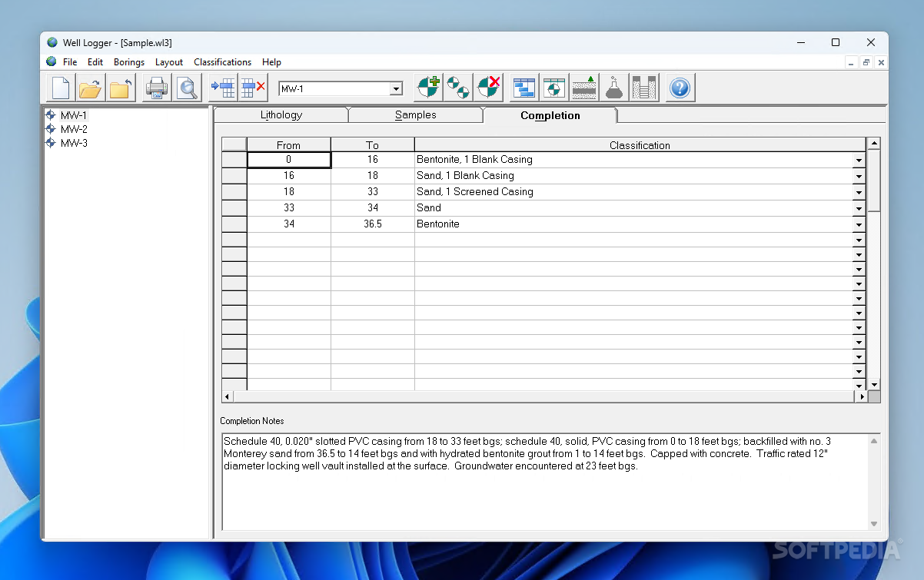This screenshot has height=580, width=924.
Task: Click the two-circles boring toolbar icon
Action: tap(458, 88)
